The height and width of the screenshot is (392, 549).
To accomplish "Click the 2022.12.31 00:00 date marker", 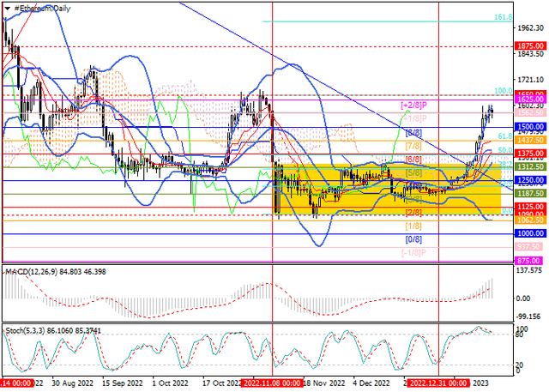I will pos(438,383).
